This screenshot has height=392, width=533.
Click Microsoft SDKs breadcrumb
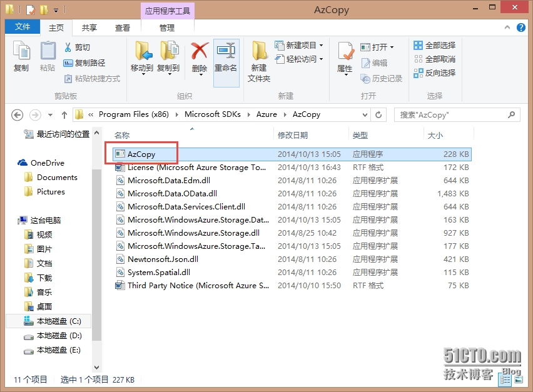click(x=213, y=114)
